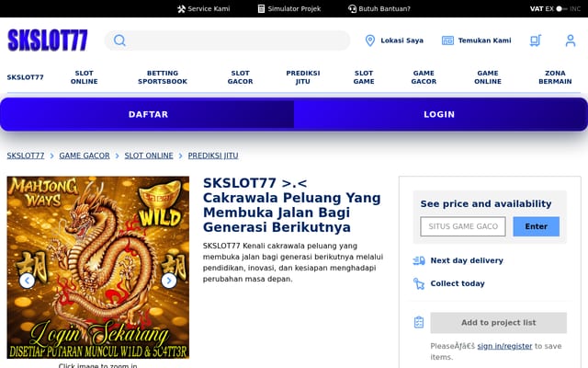
Task: Click the Next day delivery truck icon
Action: click(x=419, y=260)
